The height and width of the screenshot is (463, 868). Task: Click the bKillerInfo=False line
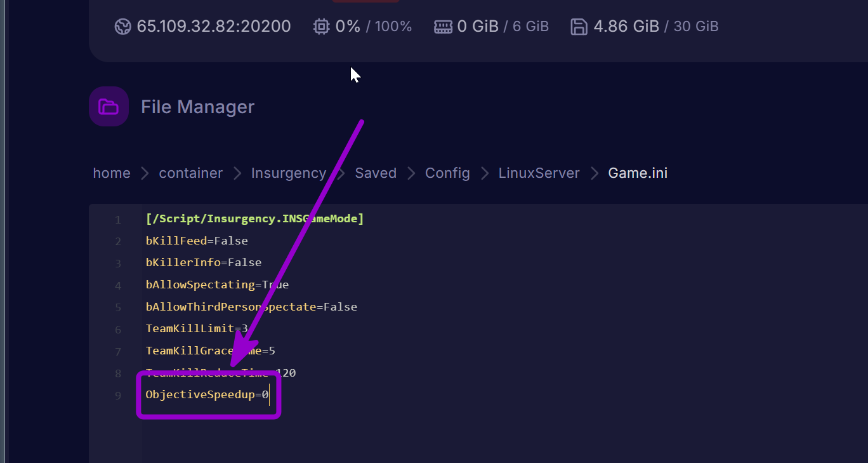coord(204,262)
